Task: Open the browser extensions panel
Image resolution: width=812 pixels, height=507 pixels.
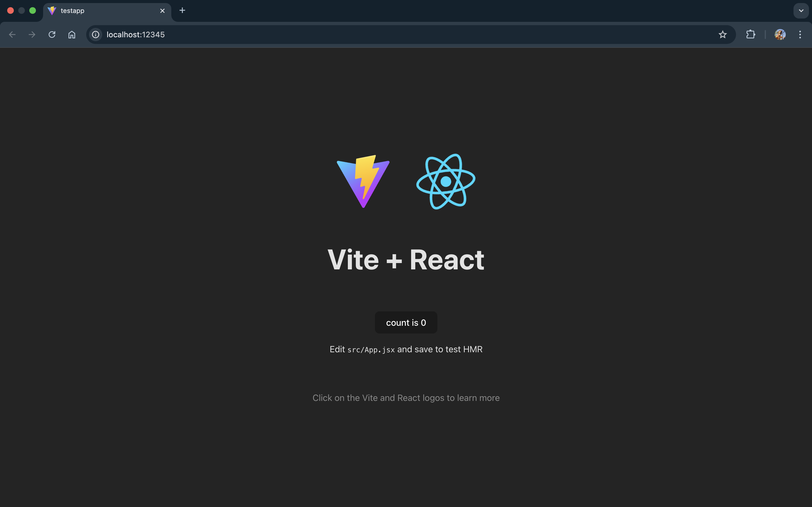Action: coord(751,35)
